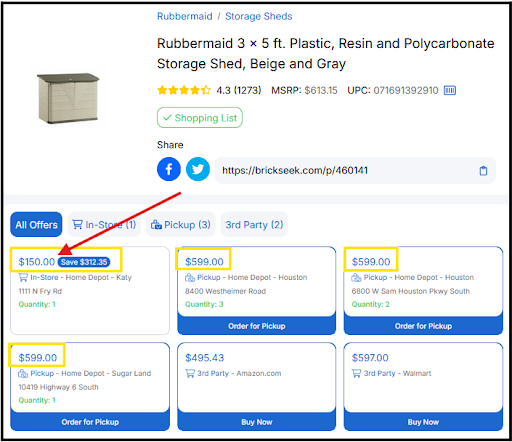Viewport: 512px width, 442px height.
Task: Copy the brickseek share link
Action: 483,171
